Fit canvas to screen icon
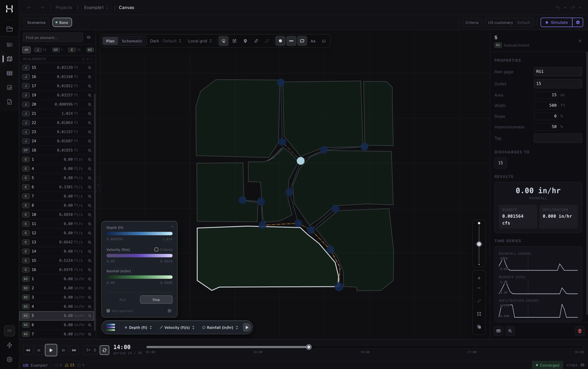 [479, 314]
